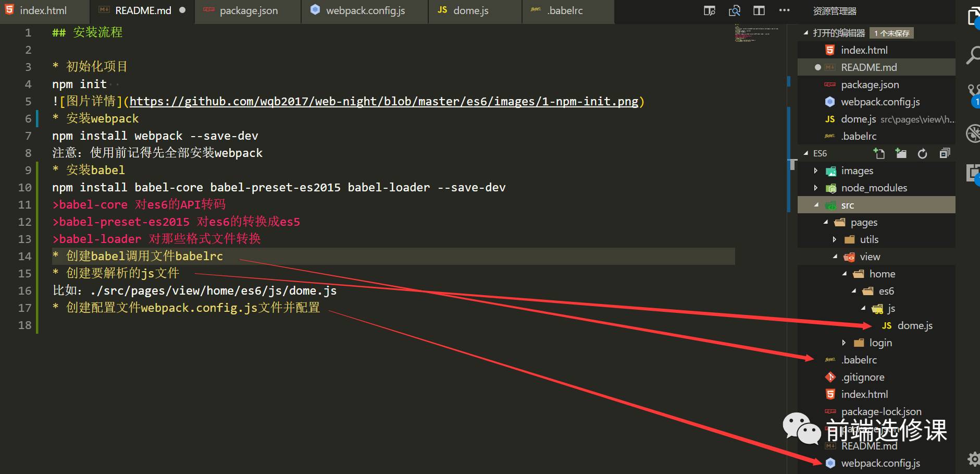Open the .gitignore file
Screen dimensions: 980x474
pyautogui.click(x=876, y=377)
